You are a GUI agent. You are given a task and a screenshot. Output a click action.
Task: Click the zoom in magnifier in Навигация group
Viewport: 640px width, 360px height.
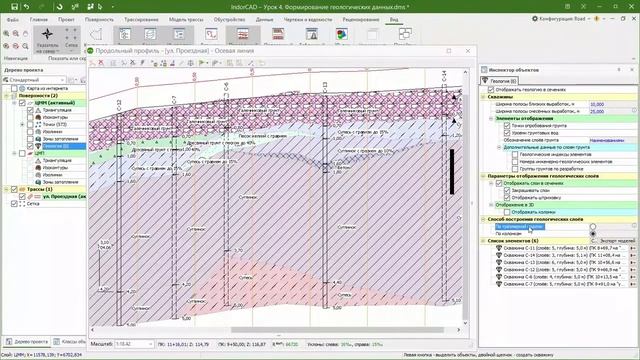pyautogui.click(x=6, y=33)
